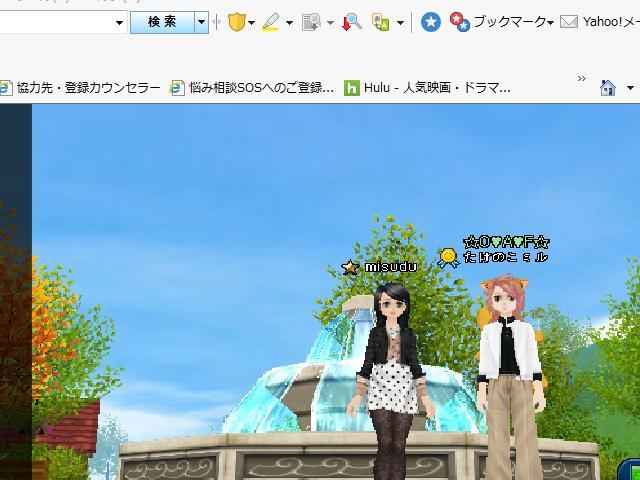Image resolution: width=640 pixels, height=480 pixels.
Task: Click the gray page tool icon
Action: pos(311,22)
